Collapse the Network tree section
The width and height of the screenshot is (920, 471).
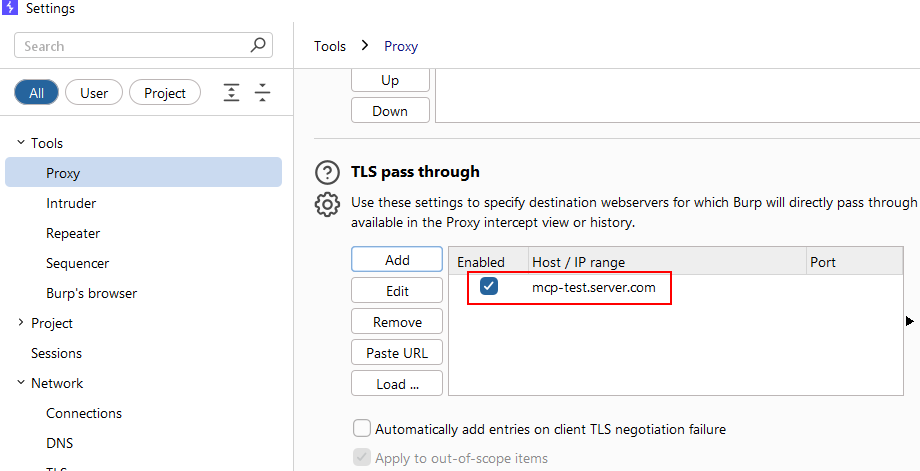21,383
